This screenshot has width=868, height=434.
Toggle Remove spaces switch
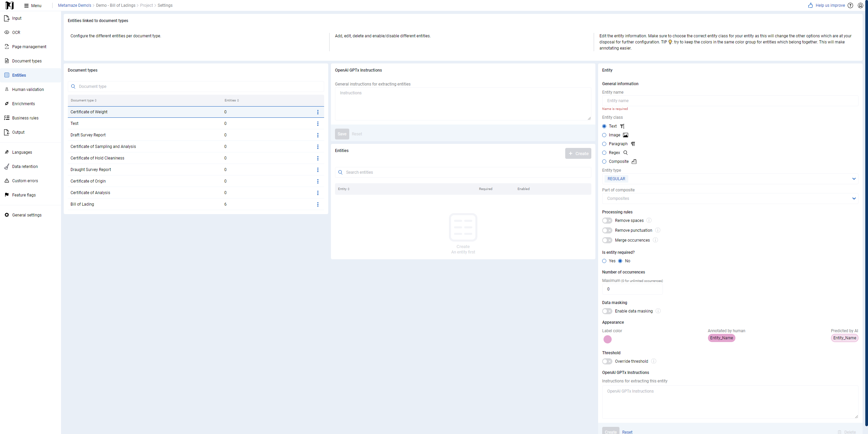(607, 221)
